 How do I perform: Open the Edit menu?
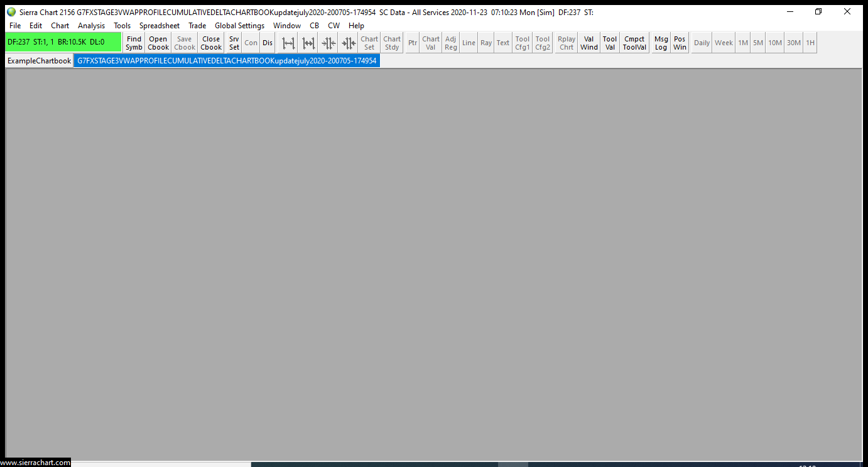pos(36,26)
